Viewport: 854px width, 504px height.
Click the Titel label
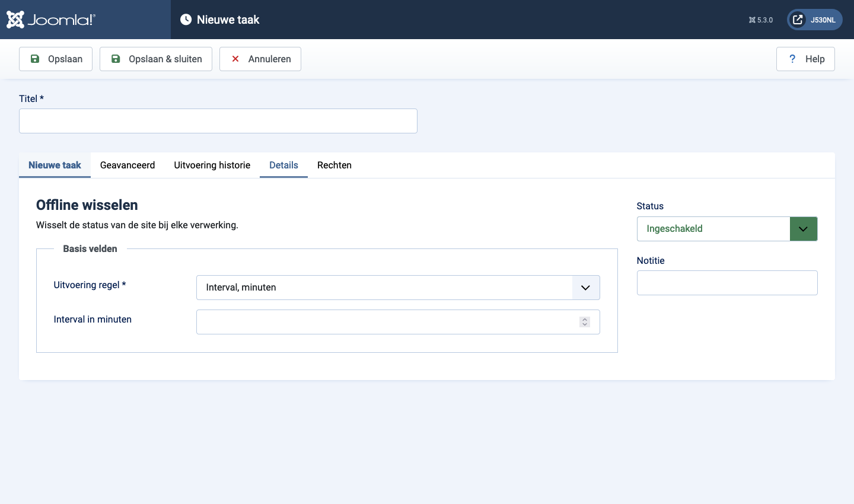31,99
